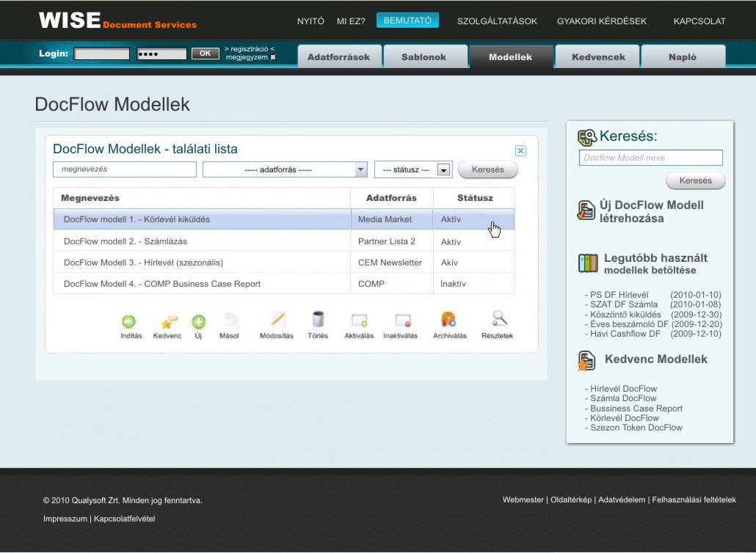This screenshot has height=553, width=756.
Task: Click the Adatforrás column header
Action: [x=391, y=198]
